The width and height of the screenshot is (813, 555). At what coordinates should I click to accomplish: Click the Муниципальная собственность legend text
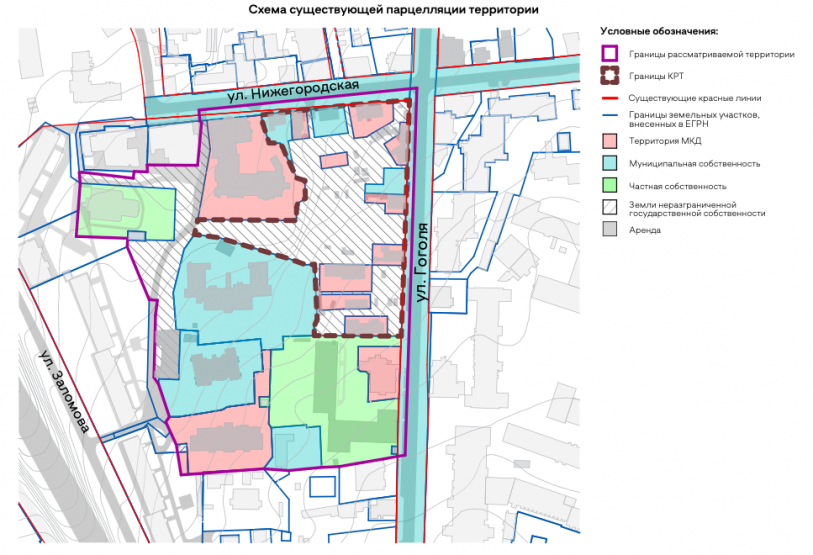tap(694, 164)
